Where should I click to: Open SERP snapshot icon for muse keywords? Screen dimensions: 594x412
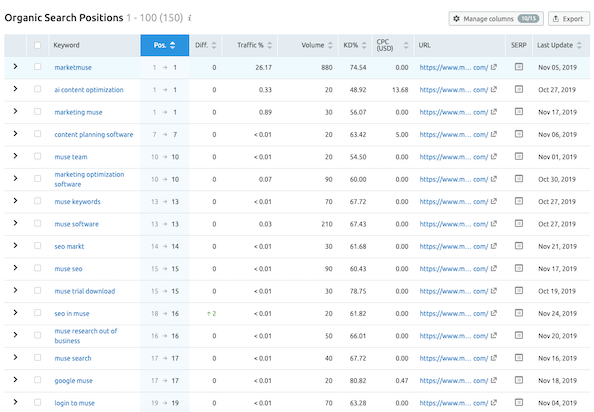click(519, 201)
